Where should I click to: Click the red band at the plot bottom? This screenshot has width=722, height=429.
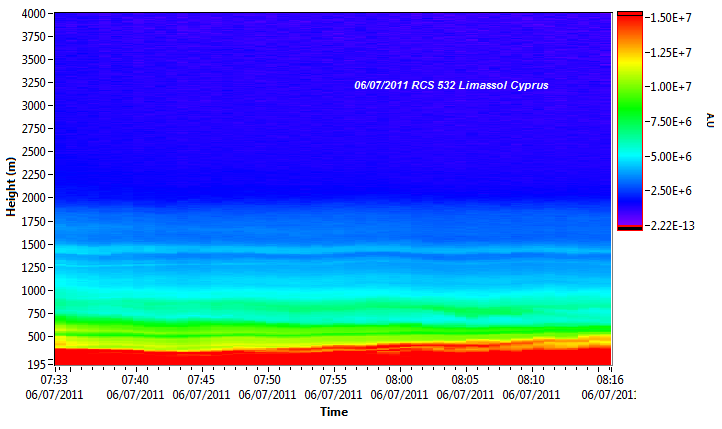331,357
